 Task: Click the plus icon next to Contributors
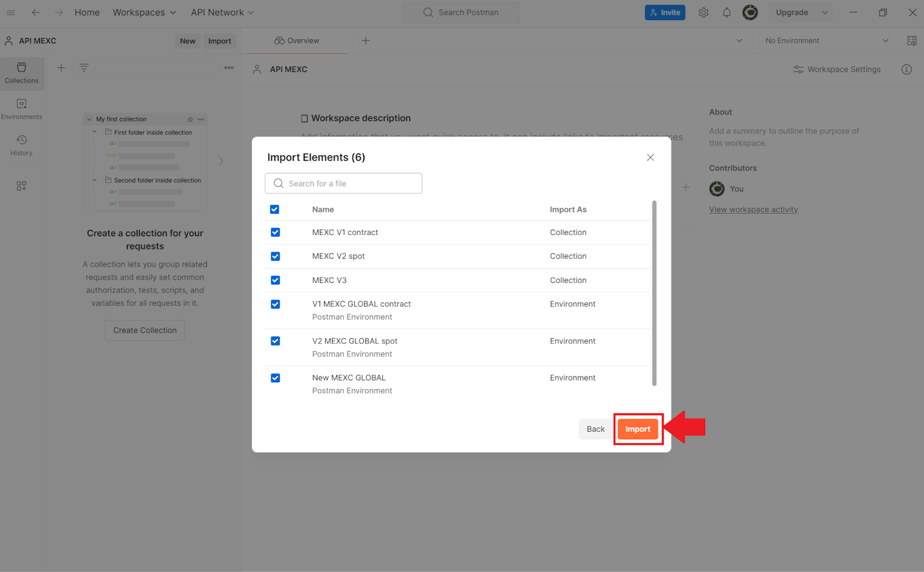coord(685,187)
